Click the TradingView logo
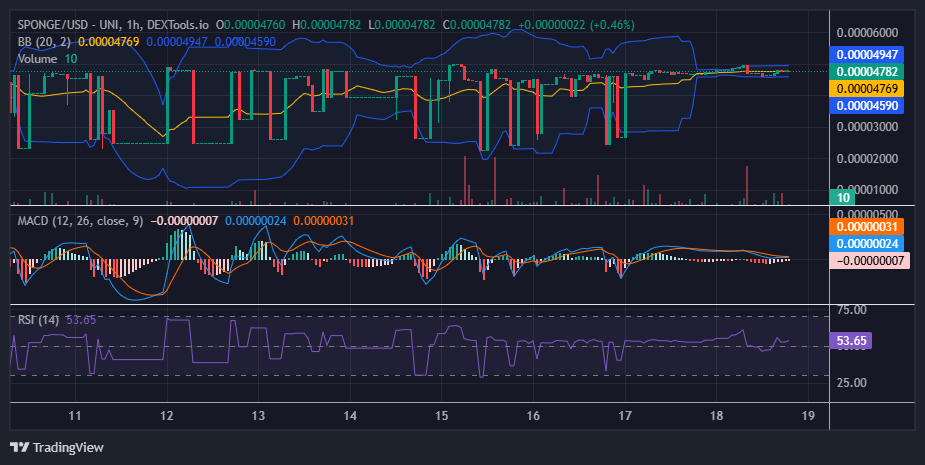The image size is (925, 465). pyautogui.click(x=57, y=447)
